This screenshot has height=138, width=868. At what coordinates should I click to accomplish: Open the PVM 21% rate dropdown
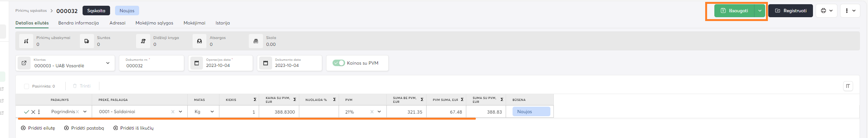point(379,112)
